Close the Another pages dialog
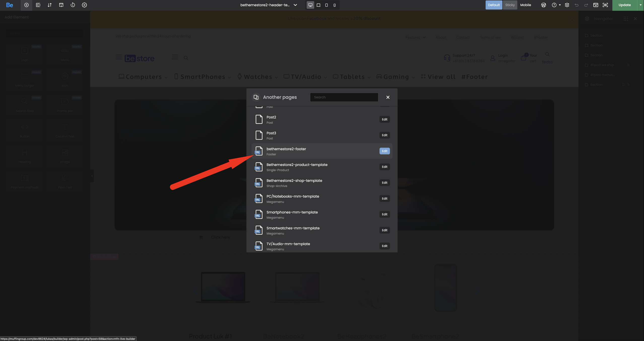Screen dimensions: 644x341 tap(388, 97)
